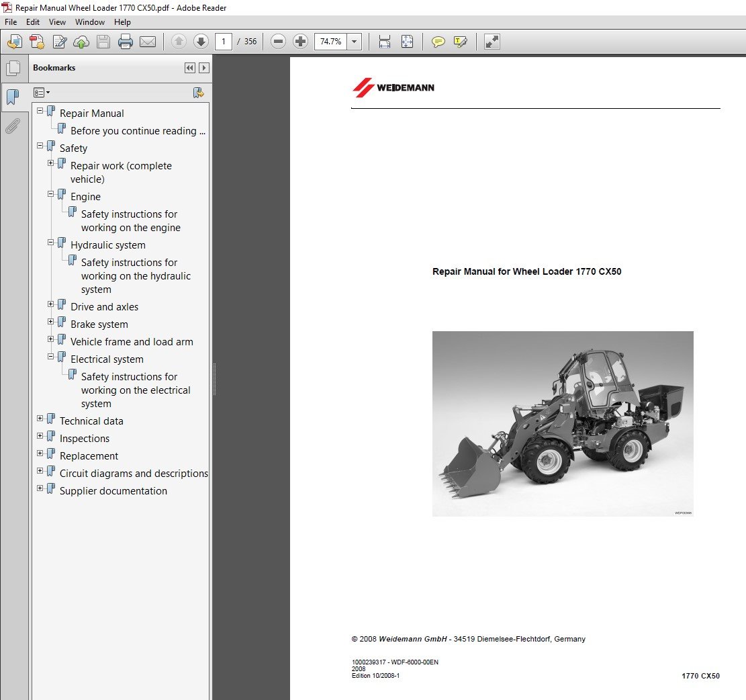746x700 pixels.
Task: Select the Inspections bookmark
Action: 84,438
